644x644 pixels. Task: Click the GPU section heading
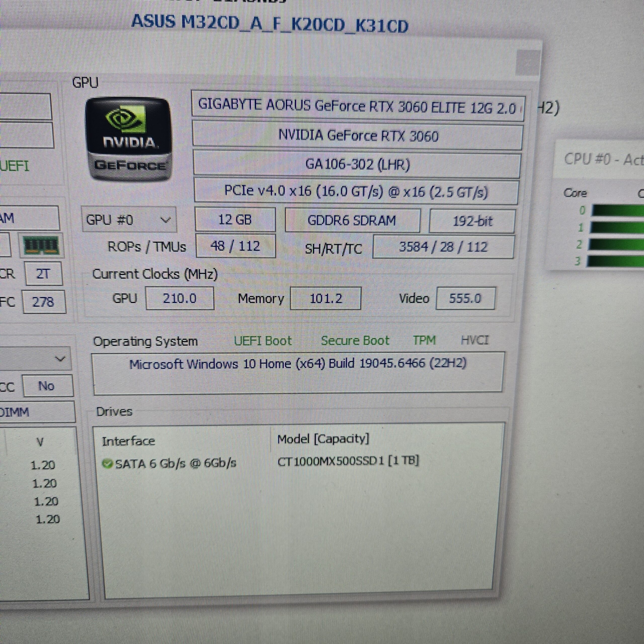(x=85, y=82)
